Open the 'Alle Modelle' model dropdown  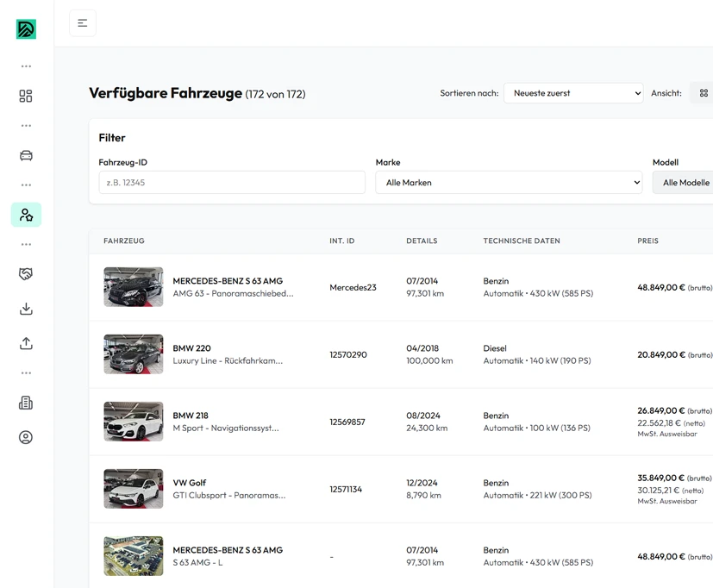685,183
